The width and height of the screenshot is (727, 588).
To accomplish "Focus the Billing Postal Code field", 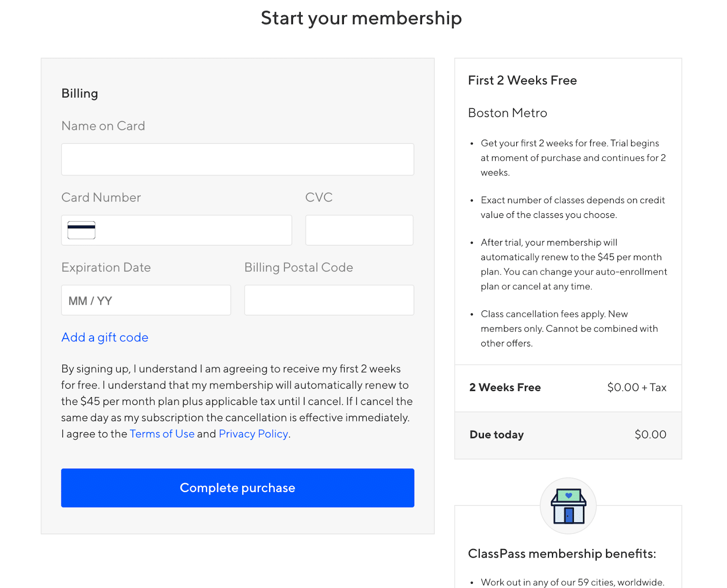I will 329,300.
